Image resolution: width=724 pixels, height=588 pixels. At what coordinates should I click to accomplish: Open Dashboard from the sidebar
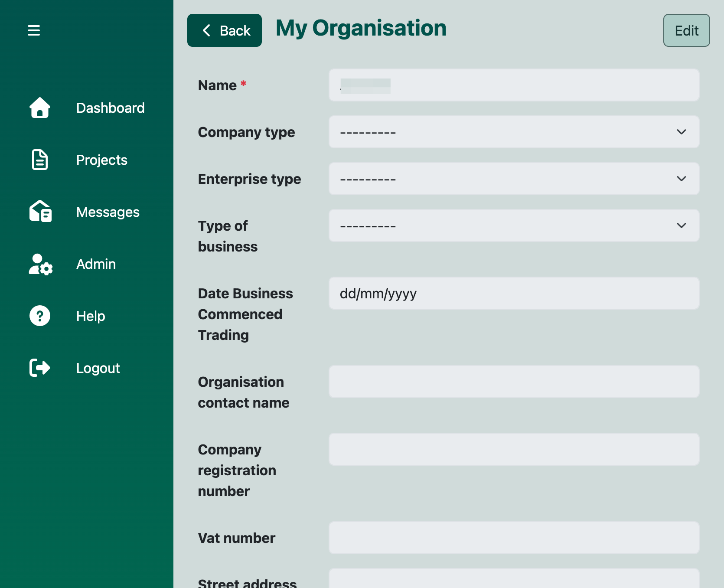[111, 108]
